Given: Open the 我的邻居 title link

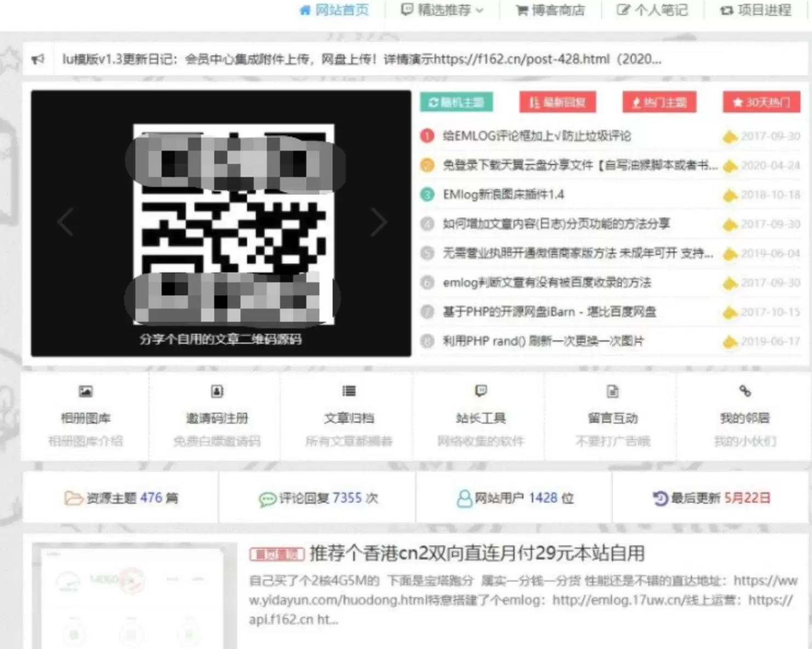Looking at the screenshot, I should click(x=745, y=418).
